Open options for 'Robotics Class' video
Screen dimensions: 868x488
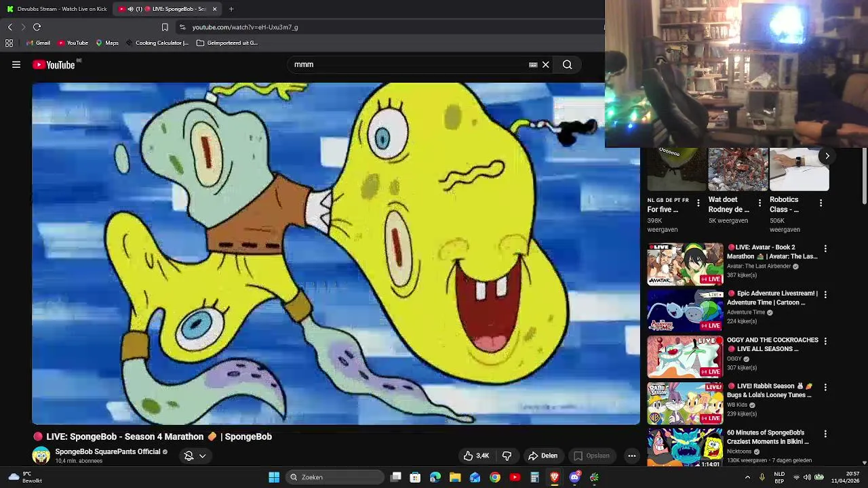click(x=821, y=203)
